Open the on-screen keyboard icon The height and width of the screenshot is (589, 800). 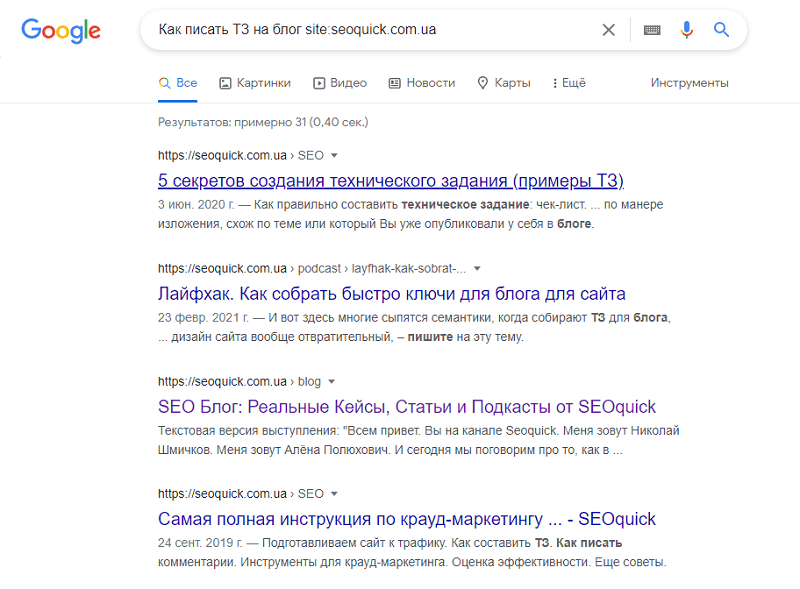[x=652, y=30]
